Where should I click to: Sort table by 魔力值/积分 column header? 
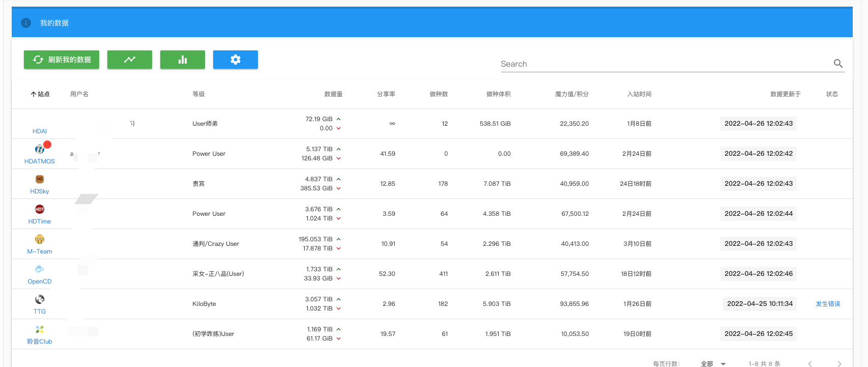(571, 94)
